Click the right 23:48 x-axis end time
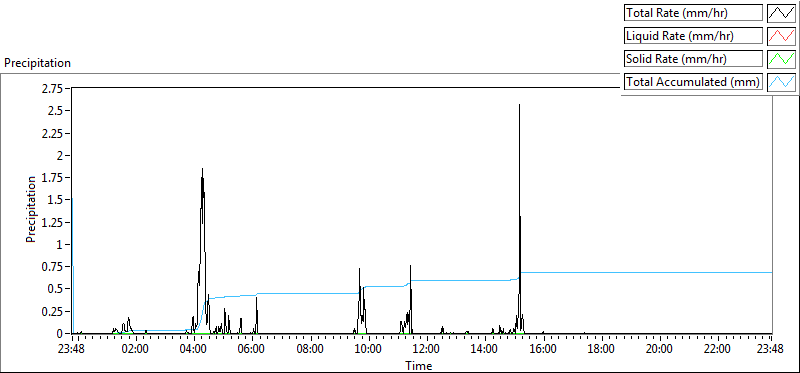The image size is (800, 373). point(770,349)
